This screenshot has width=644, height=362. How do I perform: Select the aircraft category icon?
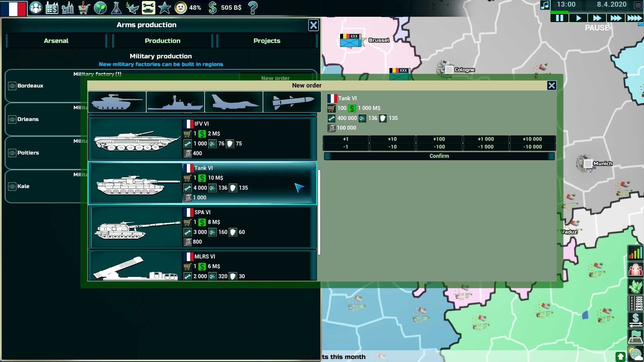click(234, 102)
